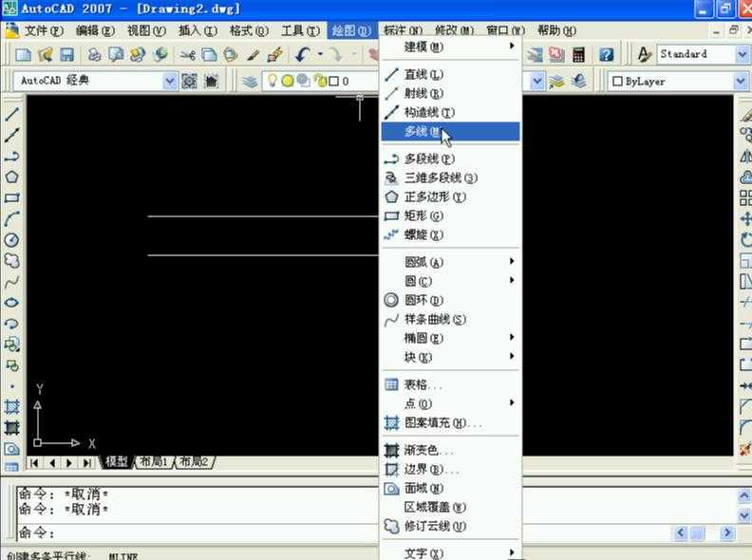Open the 格式 menu

249,30
